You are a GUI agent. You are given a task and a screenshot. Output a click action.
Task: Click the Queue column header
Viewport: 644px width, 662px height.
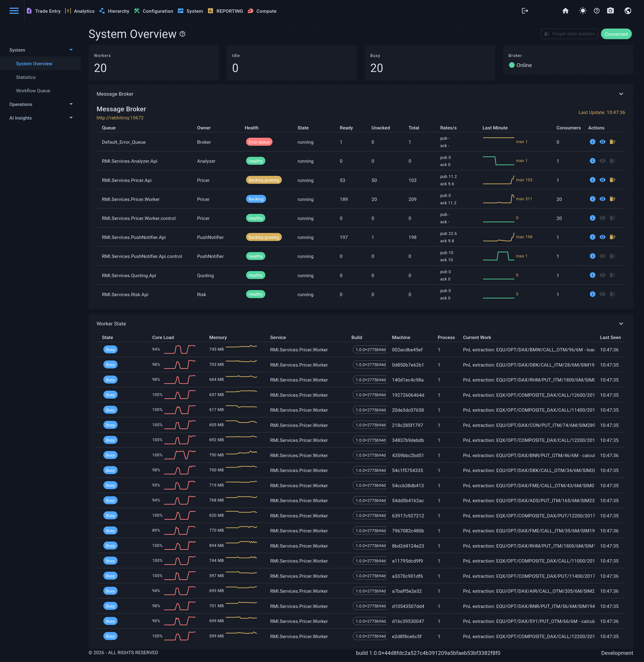coord(109,128)
